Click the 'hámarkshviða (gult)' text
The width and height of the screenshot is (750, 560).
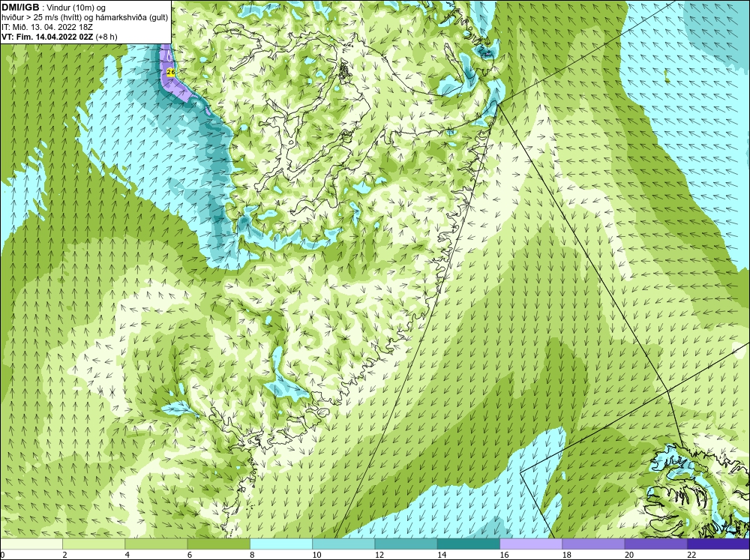tap(133, 17)
